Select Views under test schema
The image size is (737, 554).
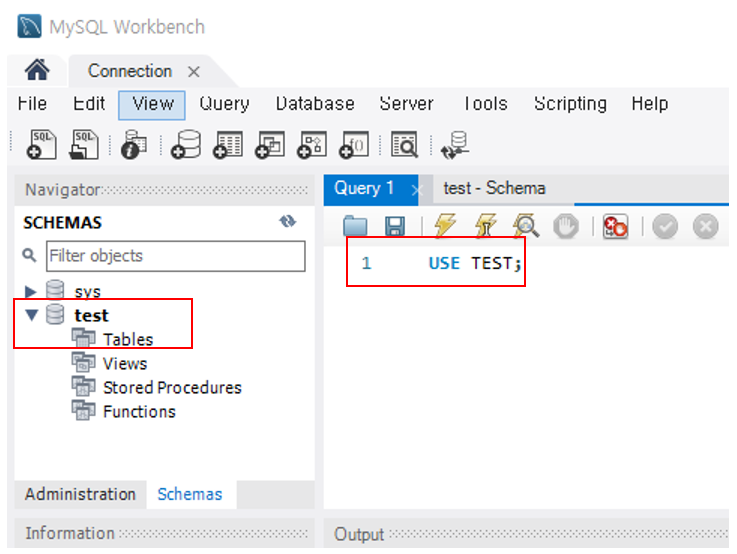pos(125,364)
